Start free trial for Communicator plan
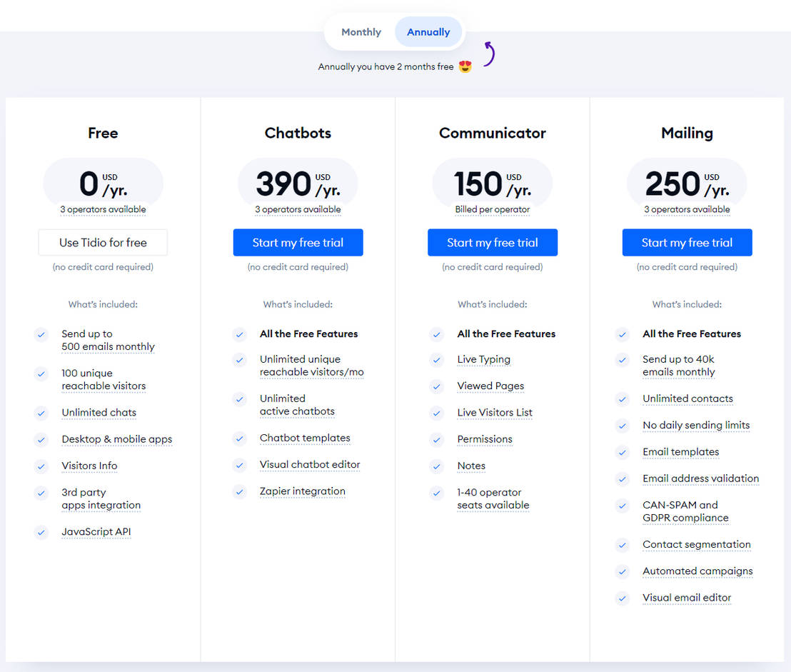Screen dimensions: 791x672 pyautogui.click(x=493, y=243)
